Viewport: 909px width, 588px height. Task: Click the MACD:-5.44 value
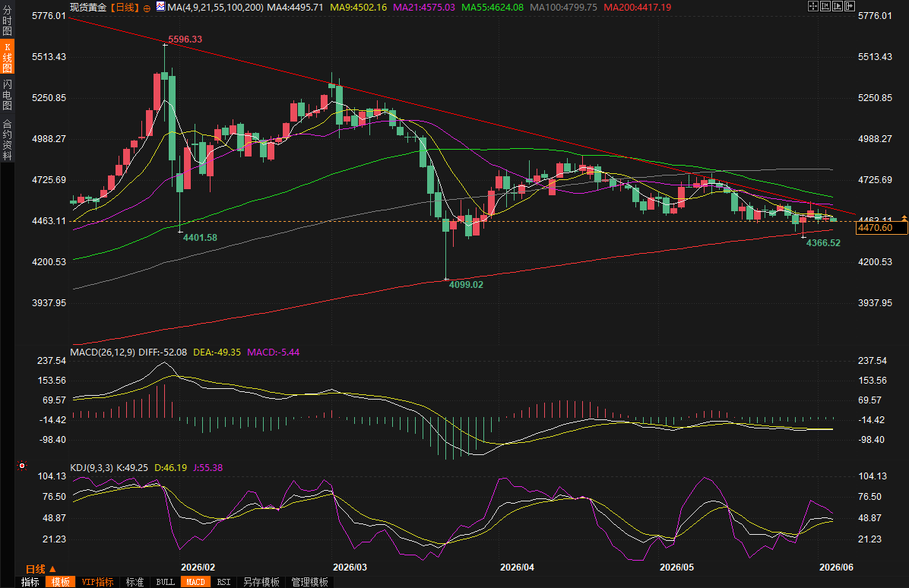(x=273, y=352)
